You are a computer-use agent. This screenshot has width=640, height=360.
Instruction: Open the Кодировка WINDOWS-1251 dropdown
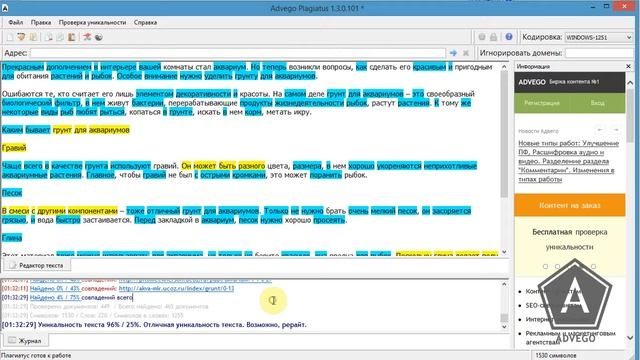[599, 37]
